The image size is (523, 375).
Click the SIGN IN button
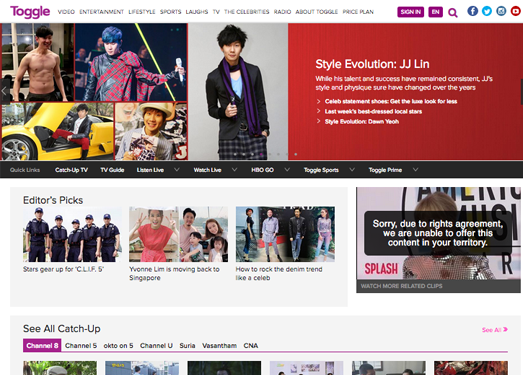(410, 12)
